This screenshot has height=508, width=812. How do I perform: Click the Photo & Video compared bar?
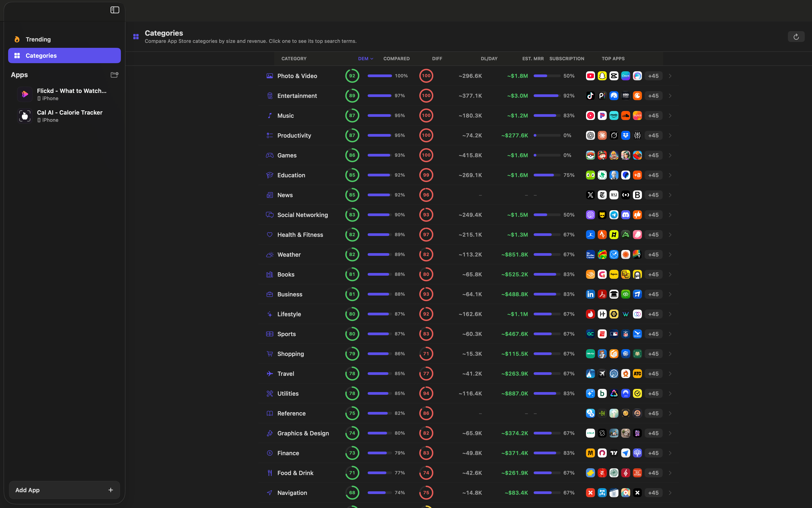coord(380,76)
